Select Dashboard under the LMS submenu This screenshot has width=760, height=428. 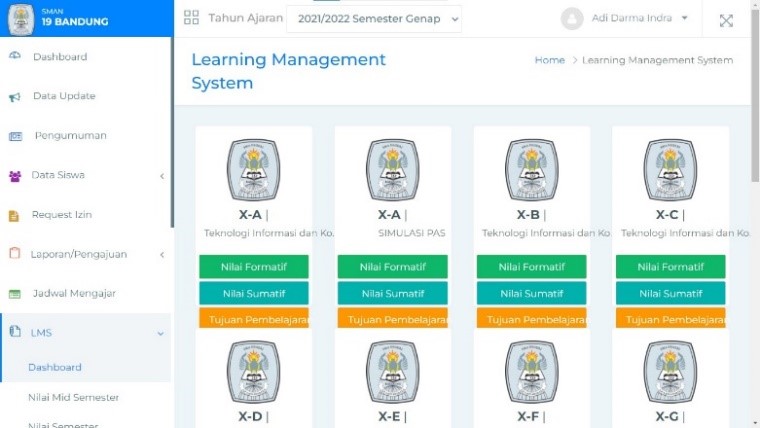(55, 367)
